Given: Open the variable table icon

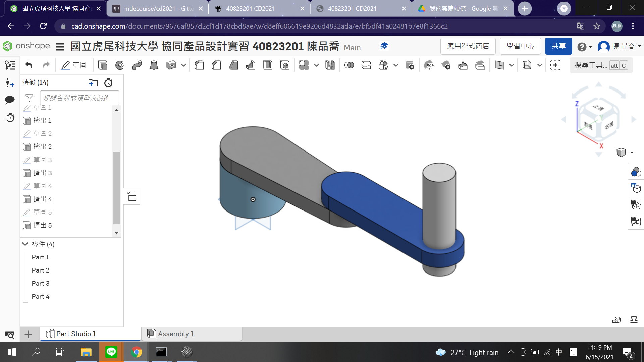Looking at the screenshot, I should tap(636, 221).
